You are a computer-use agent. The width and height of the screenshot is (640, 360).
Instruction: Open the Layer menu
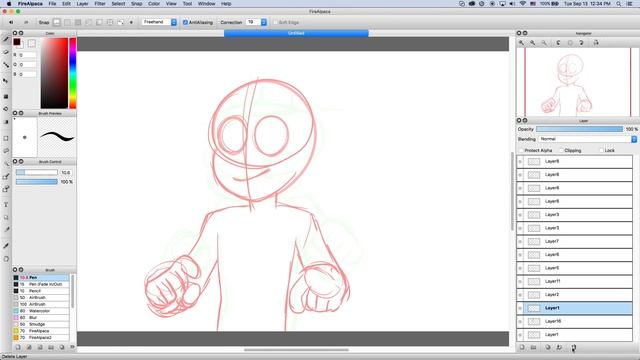coord(82,4)
